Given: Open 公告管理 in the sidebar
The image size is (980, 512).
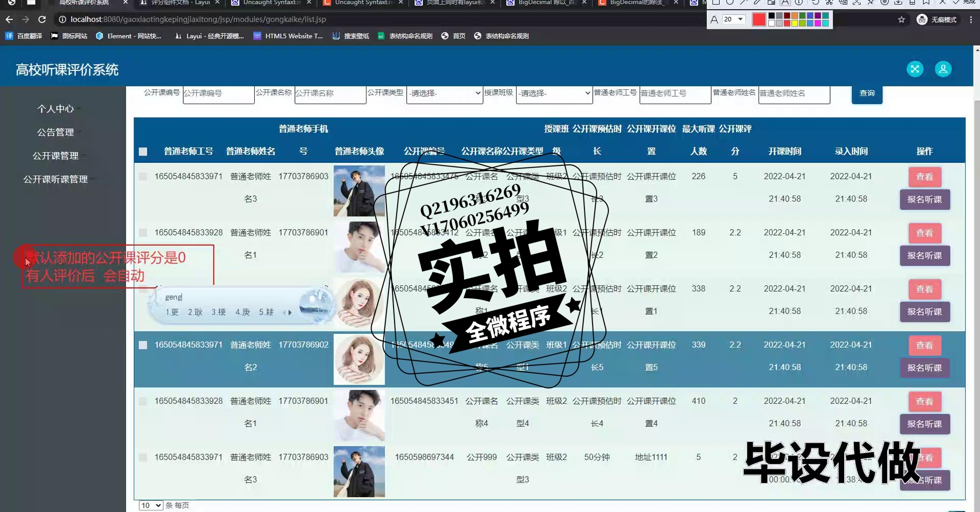Looking at the screenshot, I should [x=56, y=132].
